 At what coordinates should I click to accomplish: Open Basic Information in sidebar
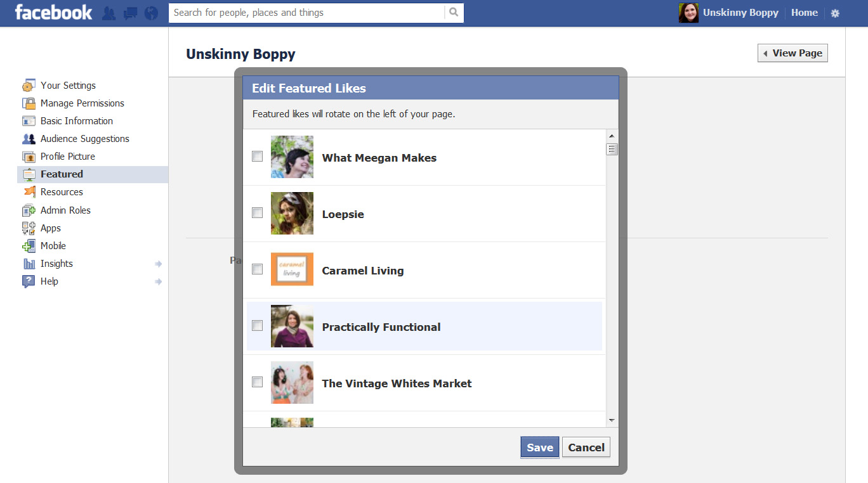[x=77, y=121]
